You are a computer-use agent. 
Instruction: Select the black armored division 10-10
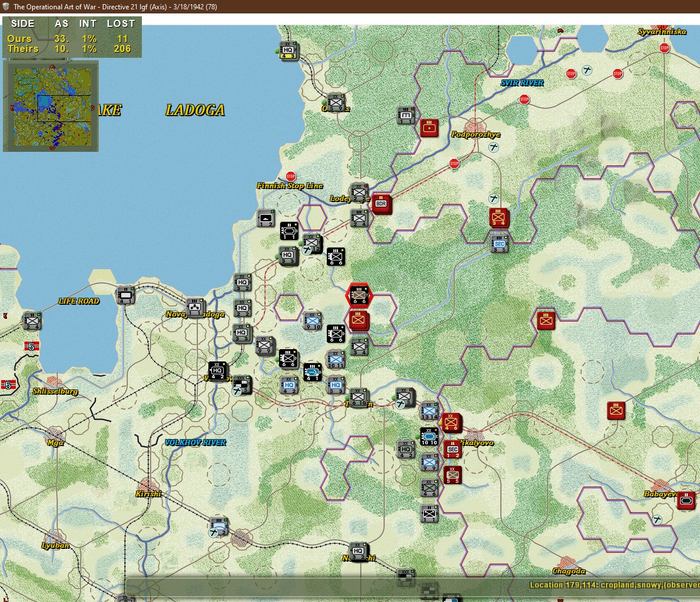(x=429, y=437)
